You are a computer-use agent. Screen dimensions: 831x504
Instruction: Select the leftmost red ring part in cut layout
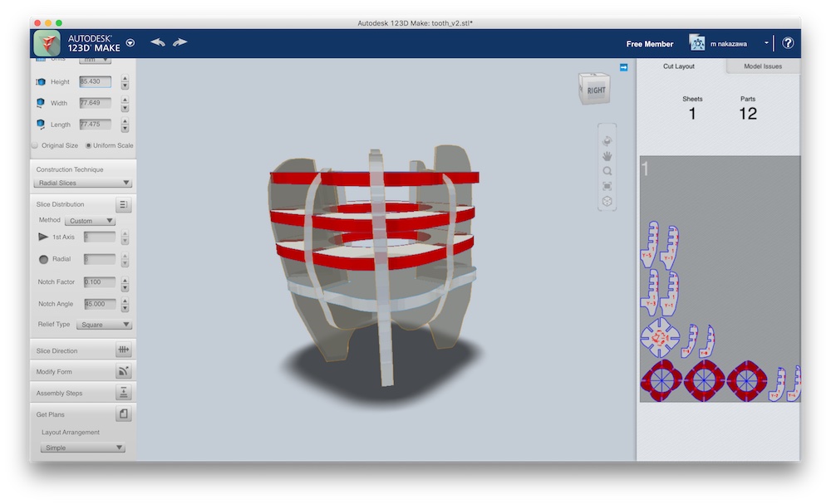(x=661, y=380)
